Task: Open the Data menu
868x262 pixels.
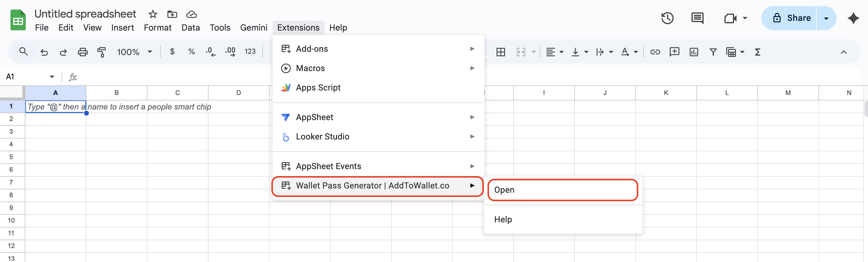Action: coord(191,28)
